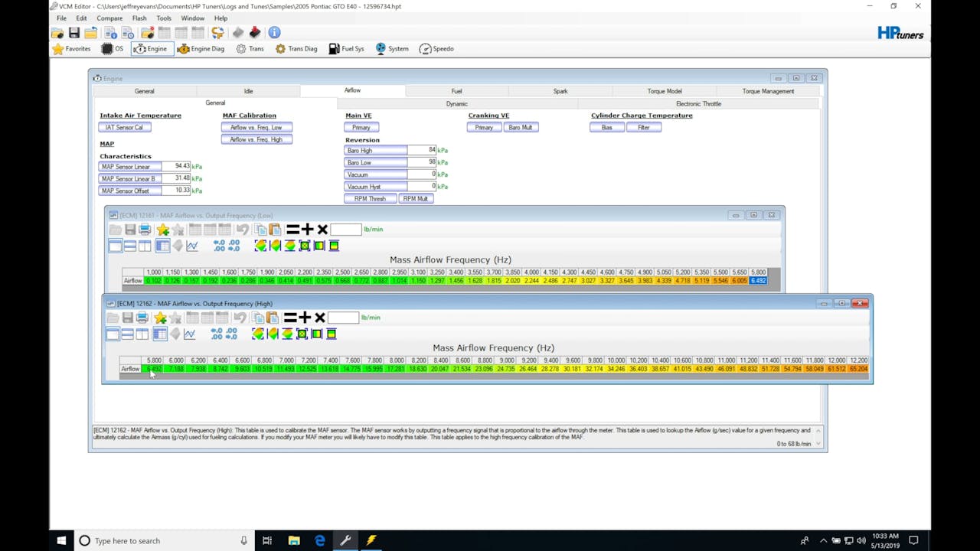Click copy icon in High frequency table toolbar
This screenshot has width=980, height=551.
(x=259, y=318)
